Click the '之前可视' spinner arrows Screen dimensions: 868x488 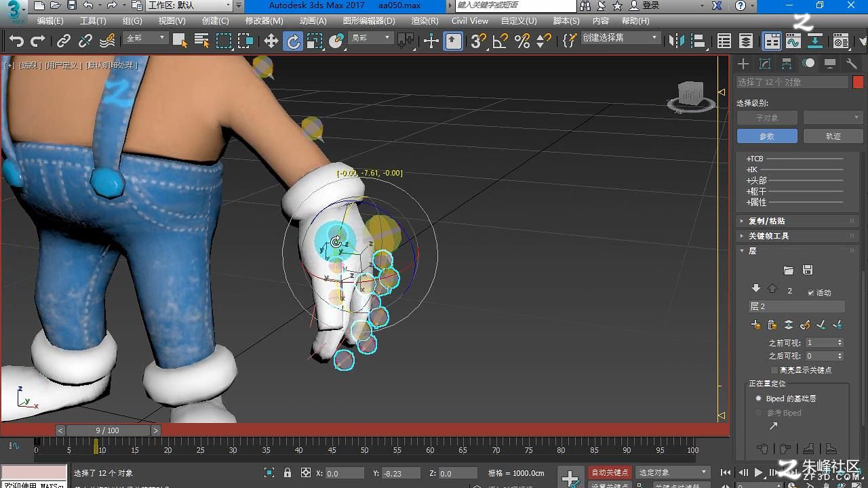click(840, 343)
